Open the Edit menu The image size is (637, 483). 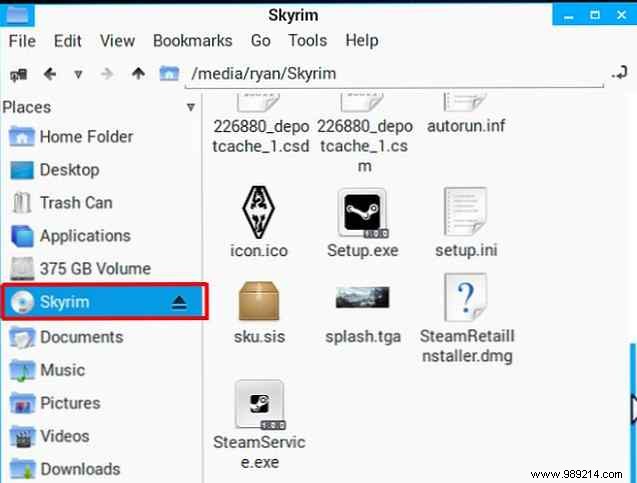coord(67,41)
